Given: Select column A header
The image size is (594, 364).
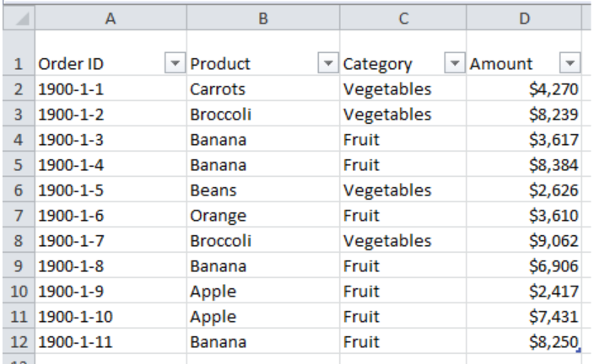Looking at the screenshot, I should click(x=111, y=18).
